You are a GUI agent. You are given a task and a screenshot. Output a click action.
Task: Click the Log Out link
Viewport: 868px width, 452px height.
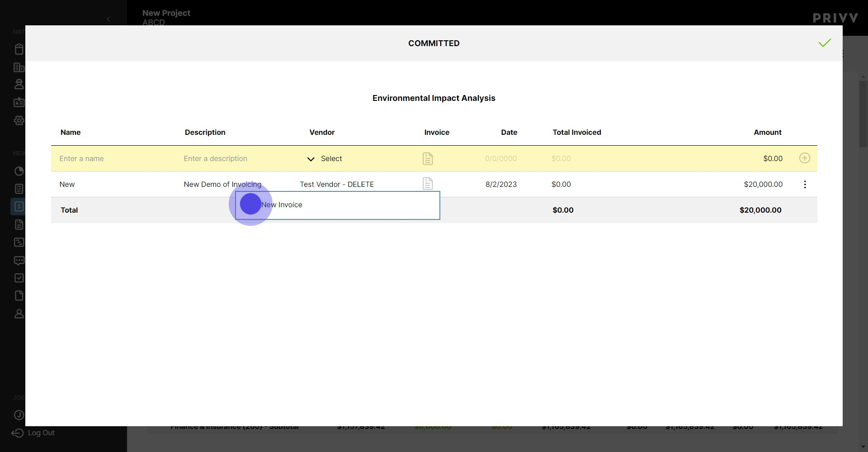(33, 433)
